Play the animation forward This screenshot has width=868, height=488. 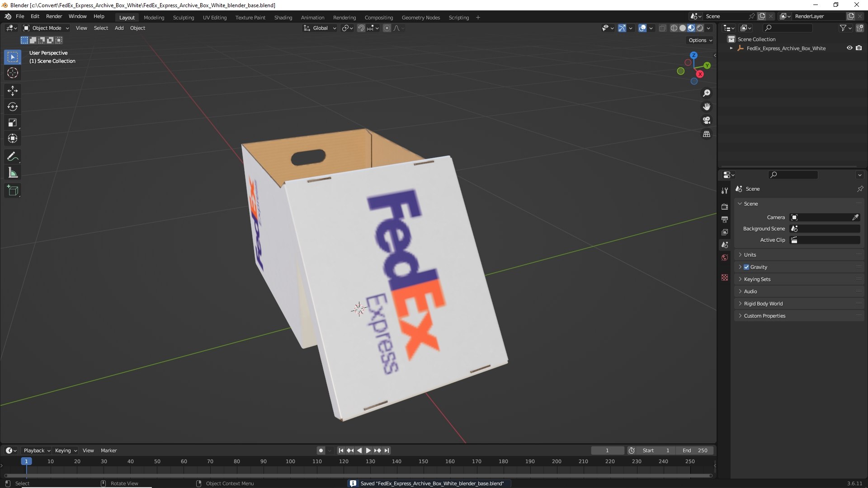click(368, 450)
